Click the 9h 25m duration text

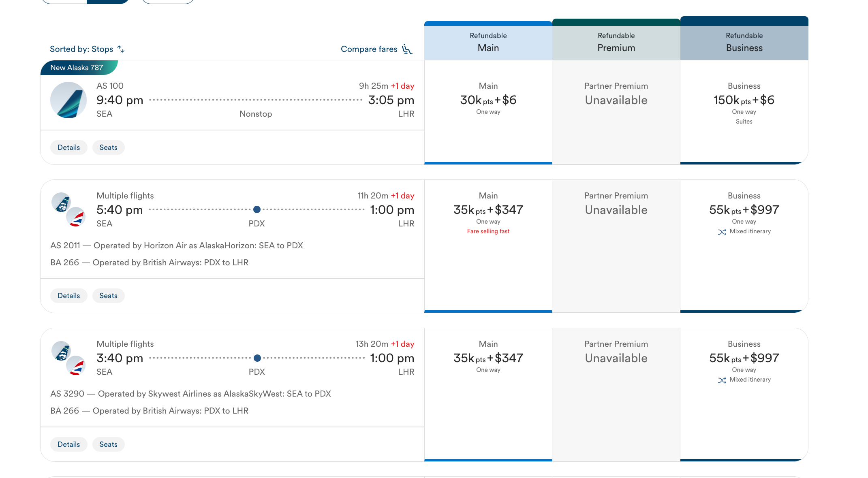tap(374, 86)
